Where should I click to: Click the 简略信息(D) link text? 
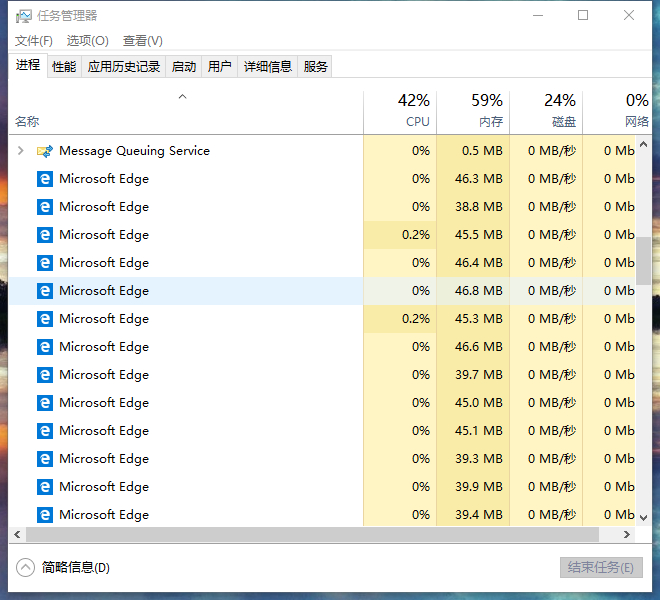[x=76, y=568]
